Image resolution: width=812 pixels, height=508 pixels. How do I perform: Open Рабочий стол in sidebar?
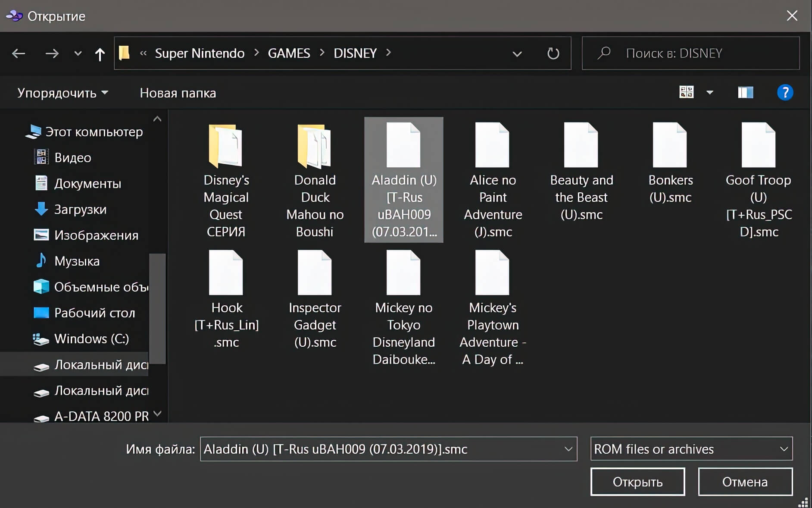click(x=84, y=313)
